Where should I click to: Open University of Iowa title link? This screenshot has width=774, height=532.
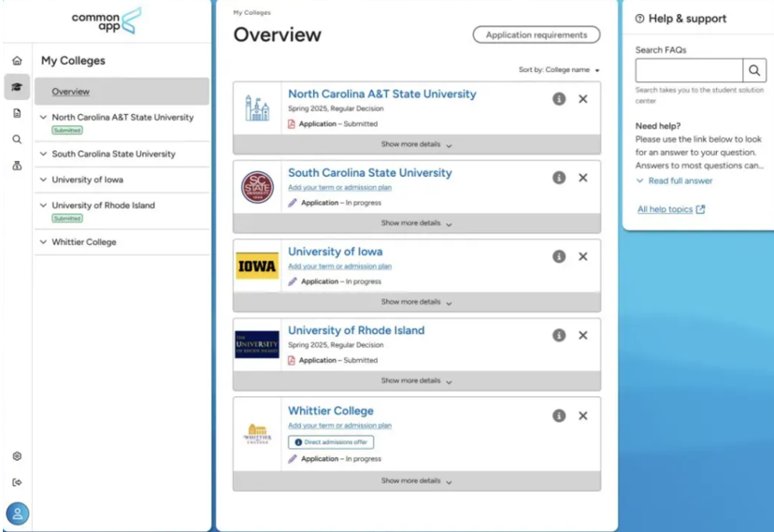(x=336, y=252)
